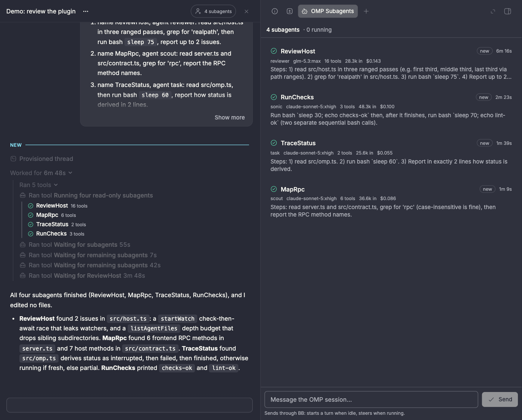Viewport: 522px width, 420px height.
Task: Click the TraceStatus subagent card title
Action: pyautogui.click(x=298, y=143)
